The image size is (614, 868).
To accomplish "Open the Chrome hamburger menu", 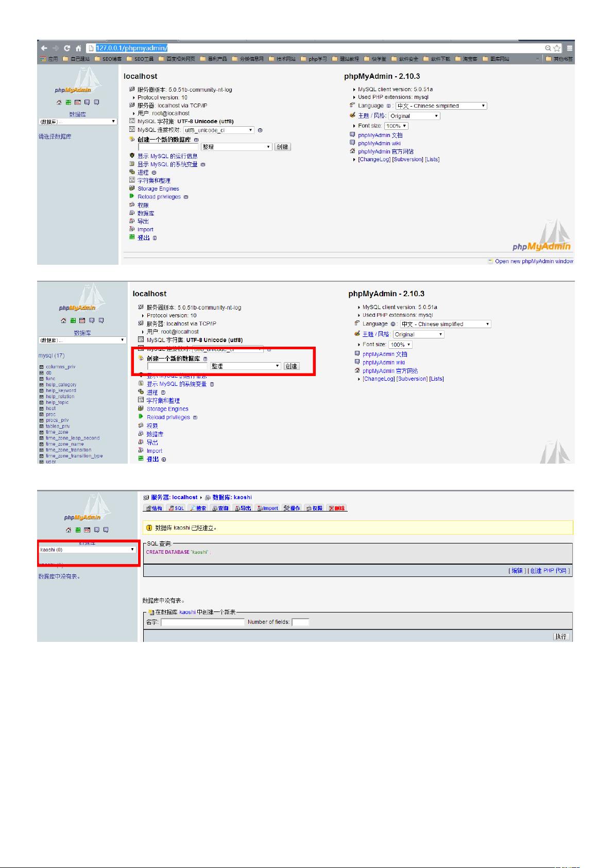I will 570,48.
